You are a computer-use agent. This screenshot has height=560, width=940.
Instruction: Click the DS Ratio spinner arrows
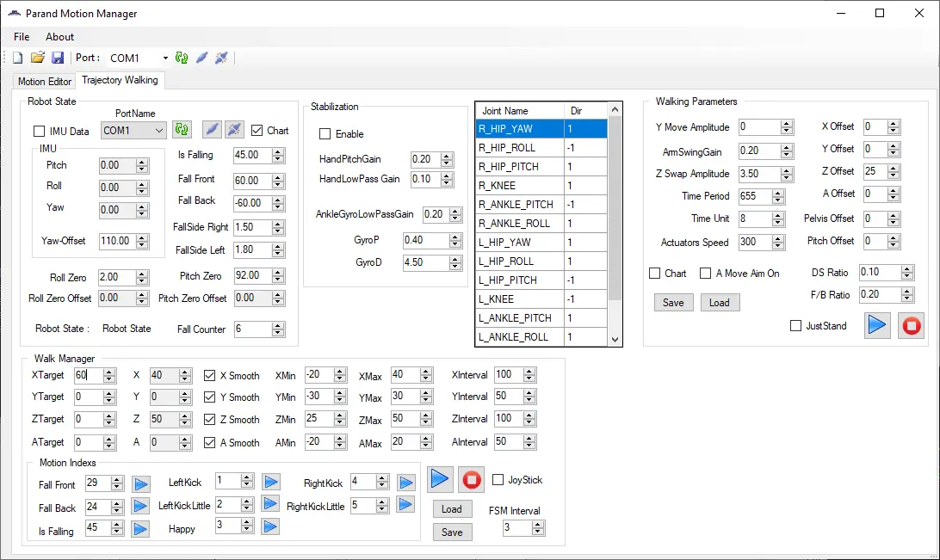point(907,273)
